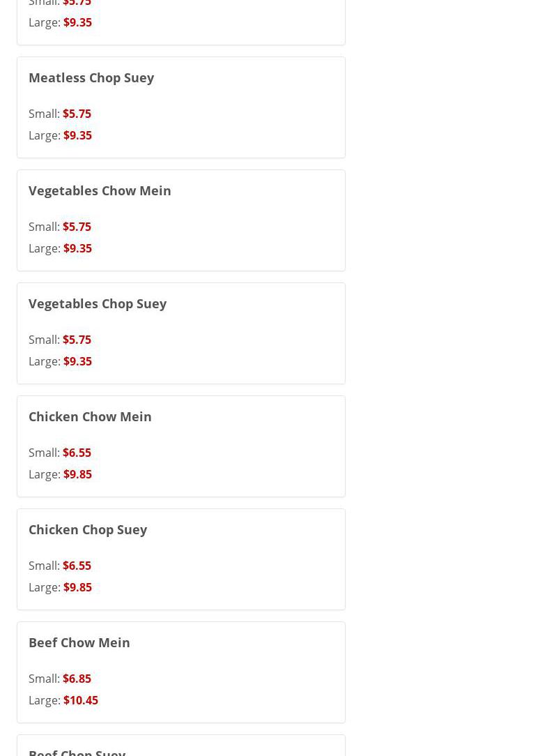
Task: Select Large $10.45 Beef Chow Mein
Action: [63, 700]
